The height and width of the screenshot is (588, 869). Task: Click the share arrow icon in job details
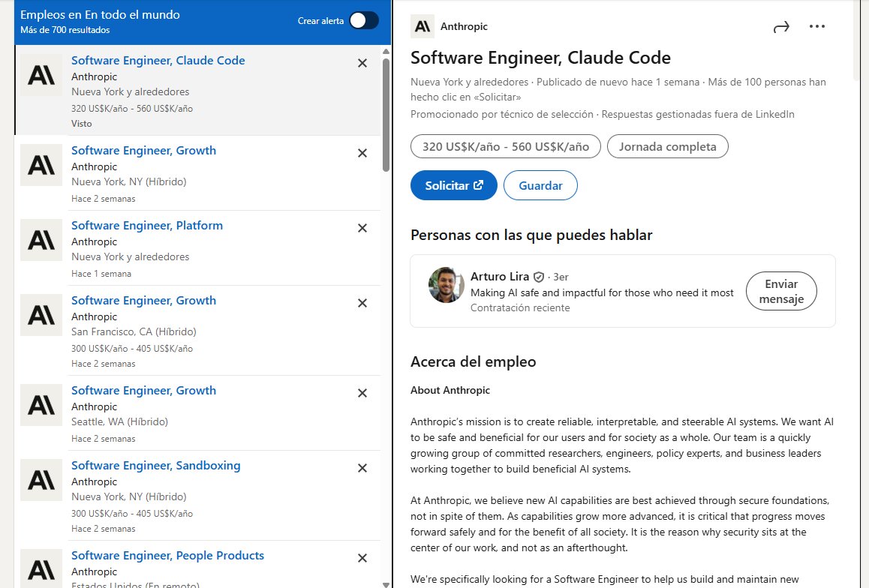[x=781, y=26]
